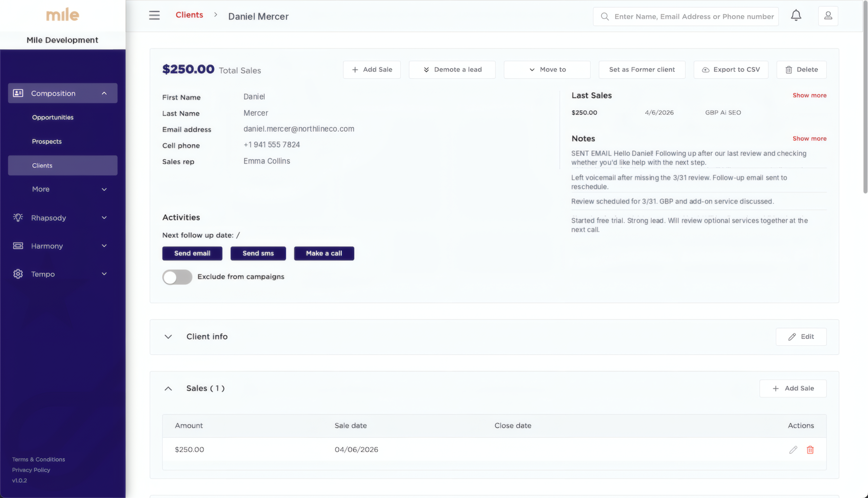Open the Move to dropdown
This screenshot has height=498, width=868.
(547, 69)
